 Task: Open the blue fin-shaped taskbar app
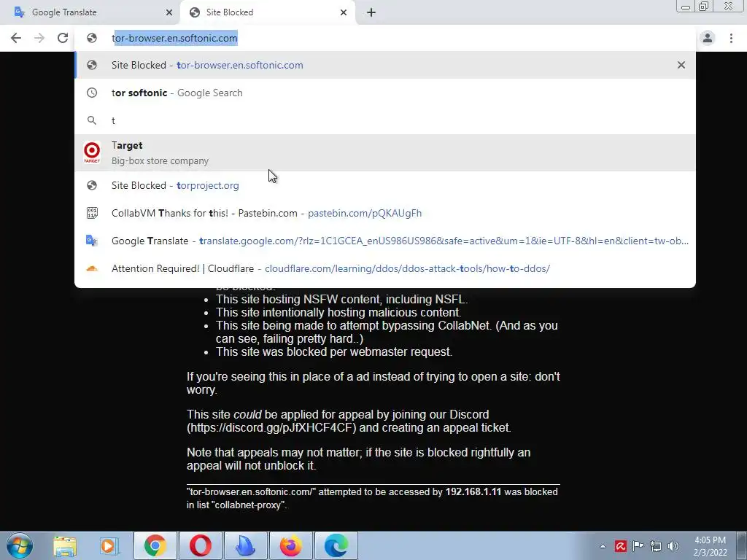point(246,545)
